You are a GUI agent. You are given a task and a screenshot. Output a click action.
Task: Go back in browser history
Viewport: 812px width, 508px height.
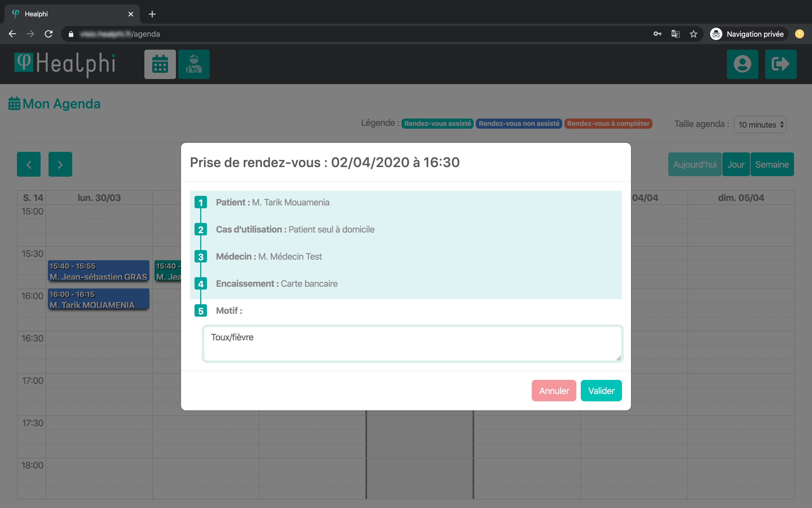[12, 34]
